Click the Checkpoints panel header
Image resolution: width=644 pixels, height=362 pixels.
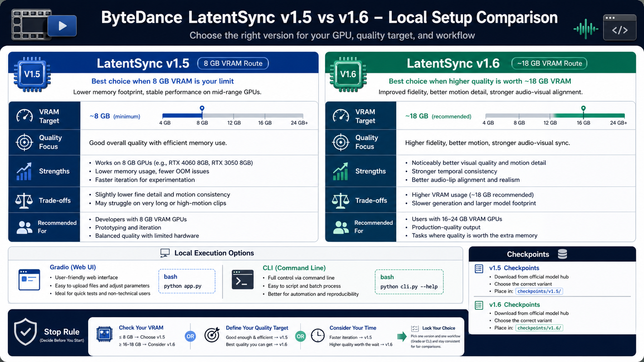(x=552, y=254)
